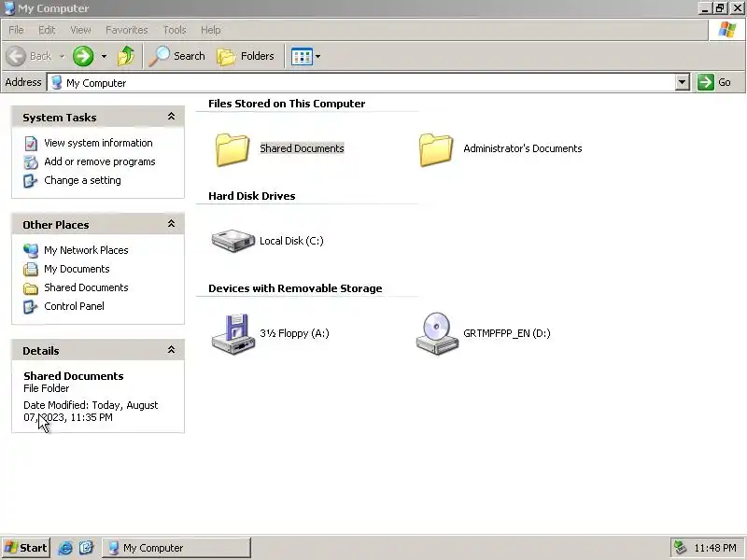The height and width of the screenshot is (560, 747).
Task: Click Change a setting link
Action: pyautogui.click(x=82, y=180)
